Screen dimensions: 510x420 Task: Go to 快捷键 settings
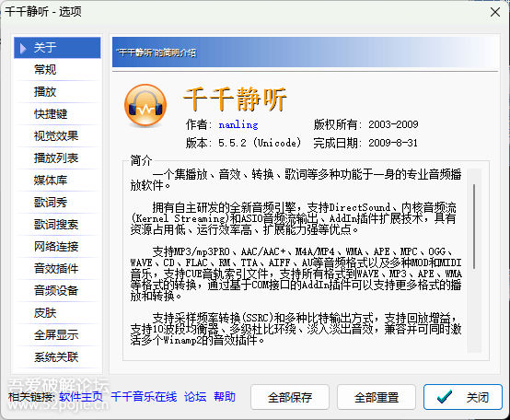point(57,114)
